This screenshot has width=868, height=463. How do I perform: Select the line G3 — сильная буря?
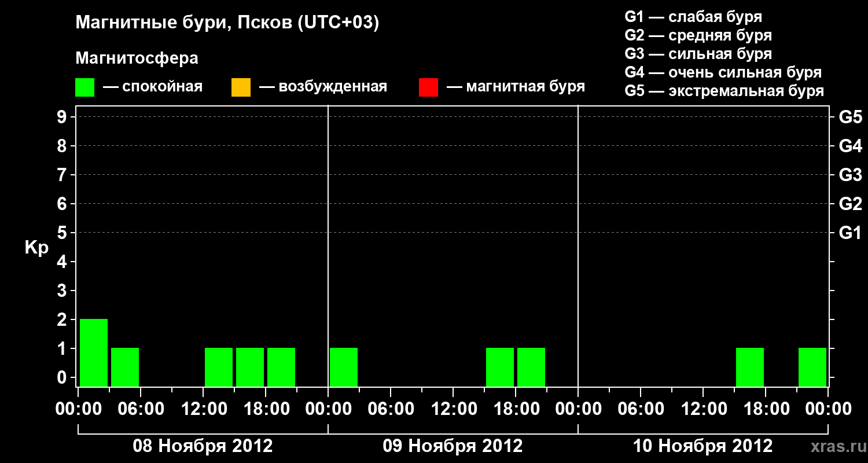point(698,54)
